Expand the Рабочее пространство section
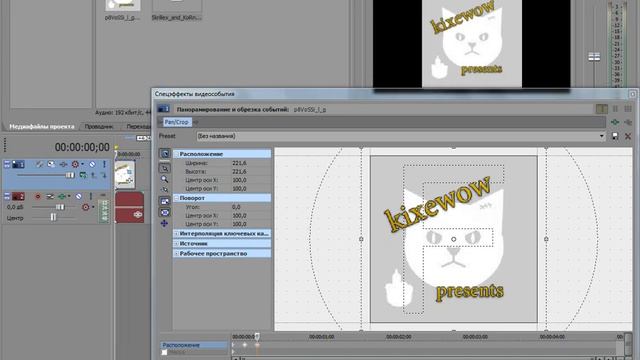The width and height of the screenshot is (640, 360). pyautogui.click(x=176, y=253)
